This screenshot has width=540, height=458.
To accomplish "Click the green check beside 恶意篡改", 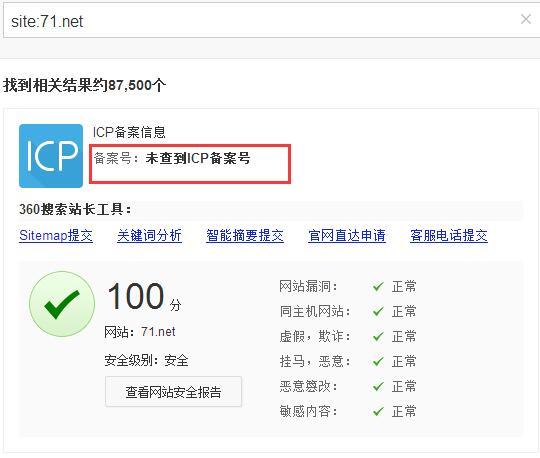I will [378, 386].
